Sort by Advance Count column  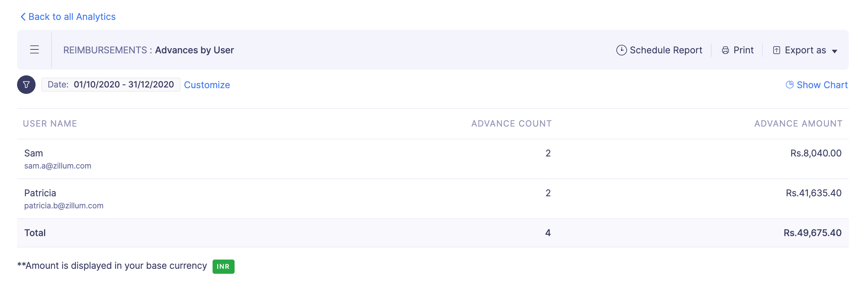tap(511, 123)
